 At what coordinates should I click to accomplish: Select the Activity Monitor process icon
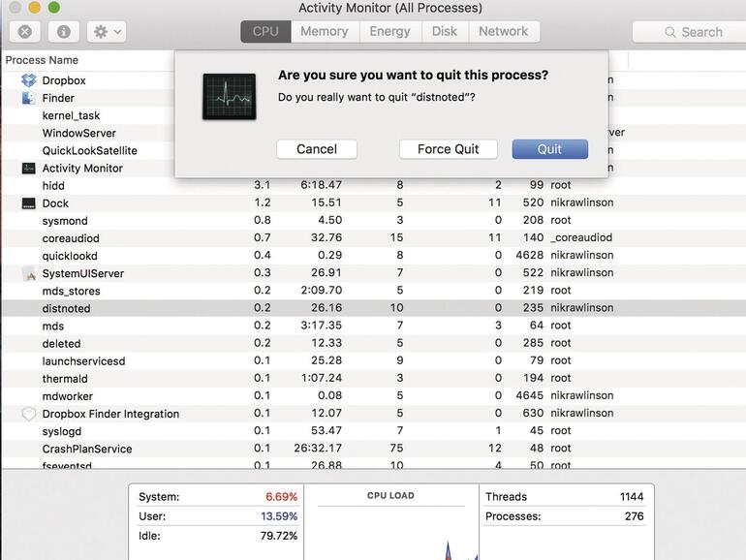(x=28, y=169)
